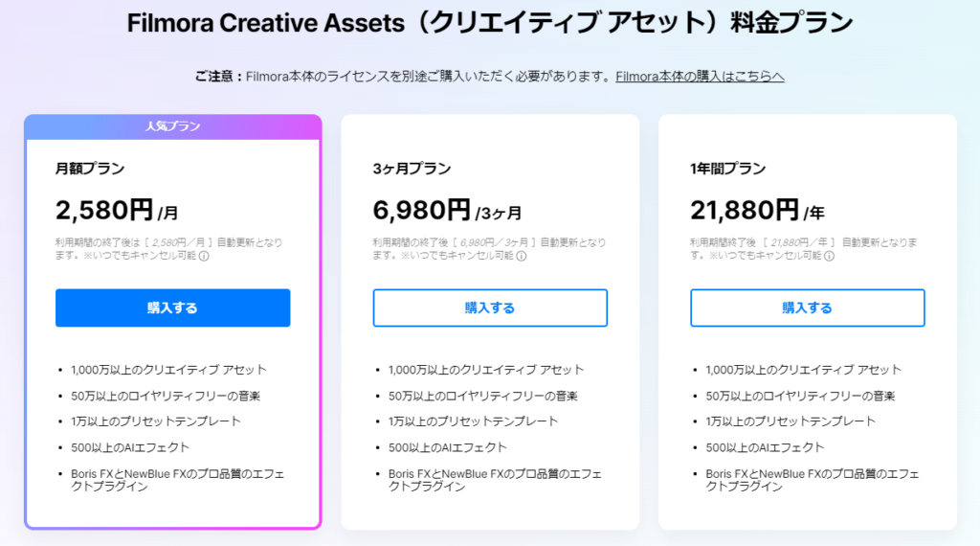Click the 2,580円 monthly price
Image resolution: width=980 pixels, height=546 pixels.
click(x=104, y=210)
